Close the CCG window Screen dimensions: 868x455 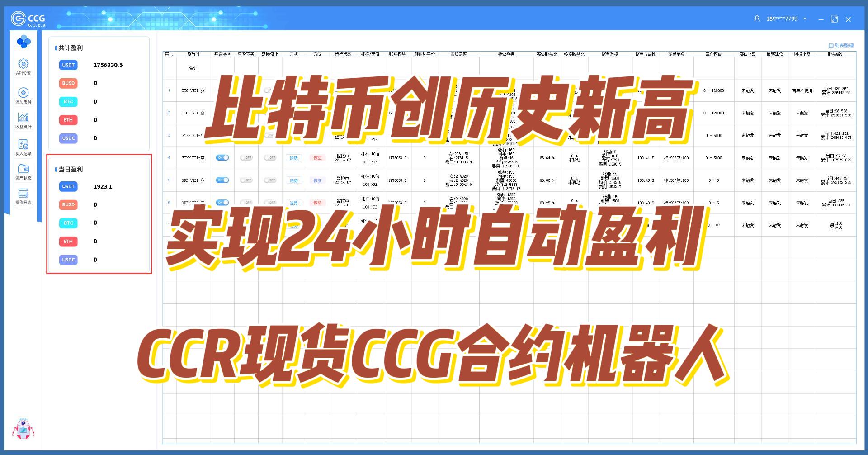pyautogui.click(x=848, y=19)
